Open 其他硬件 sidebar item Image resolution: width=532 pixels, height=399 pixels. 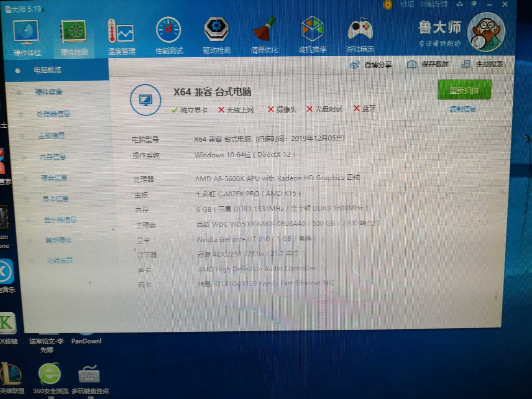coord(58,241)
